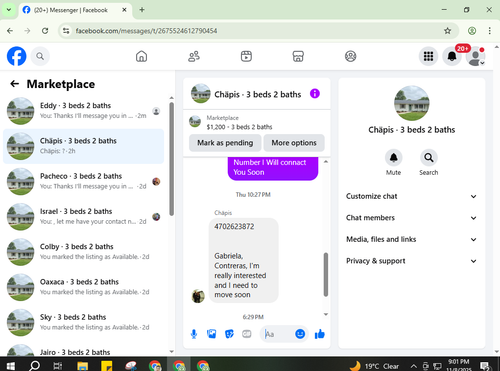Open Facebook search magnifier
The height and width of the screenshot is (371, 500).
tap(40, 56)
